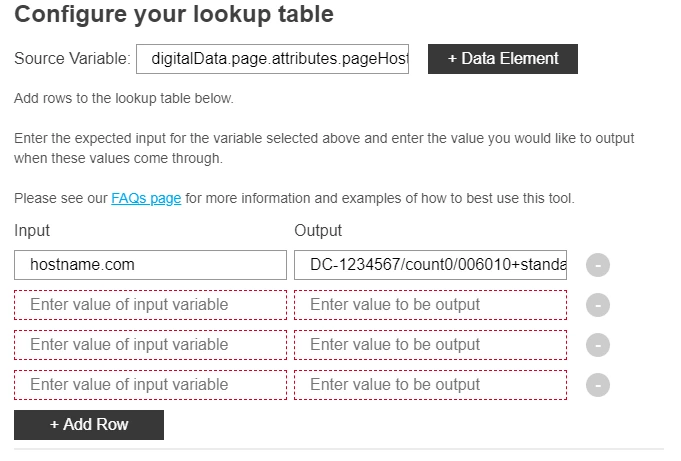Open the FAQs page link

point(146,198)
